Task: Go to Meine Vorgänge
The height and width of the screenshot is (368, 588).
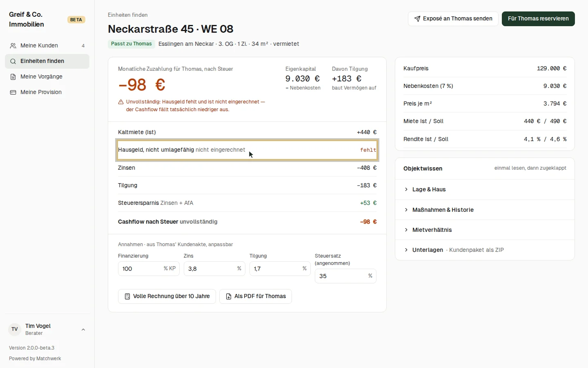Action: point(47,76)
